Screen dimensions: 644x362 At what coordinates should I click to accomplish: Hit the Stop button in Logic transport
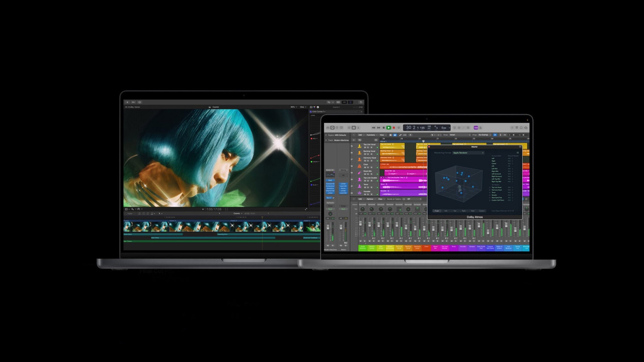coord(383,128)
